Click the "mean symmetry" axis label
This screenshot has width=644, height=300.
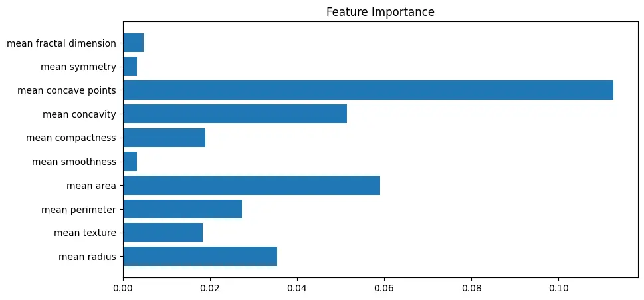[78, 67]
